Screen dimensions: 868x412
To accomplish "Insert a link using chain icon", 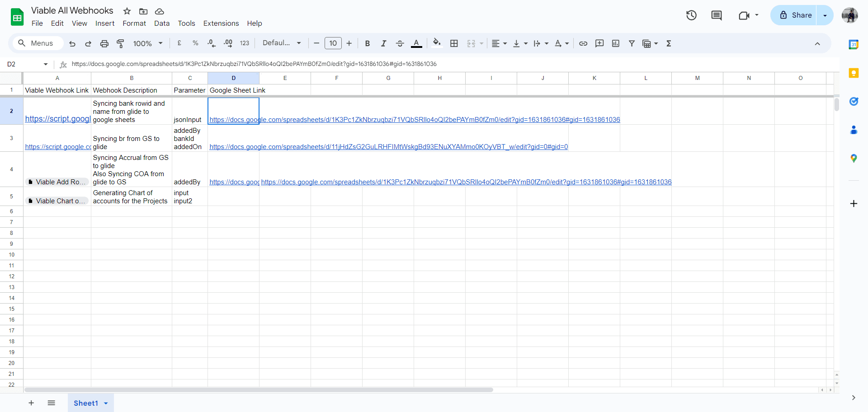I will [583, 43].
